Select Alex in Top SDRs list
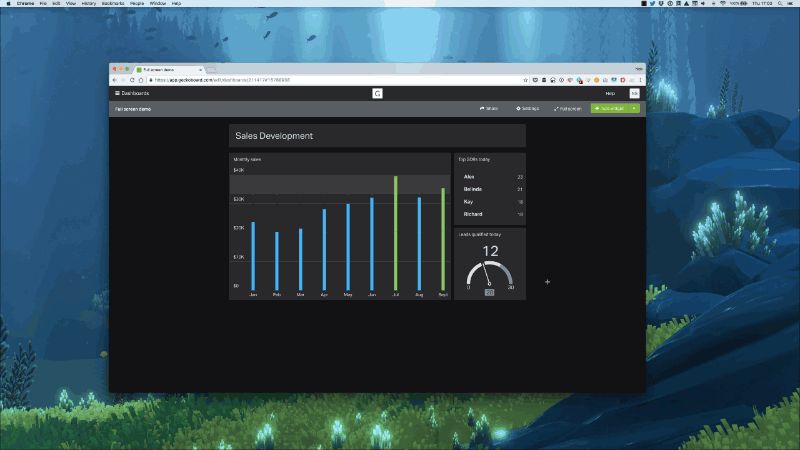Screen dimensions: 800x450 point(469,177)
